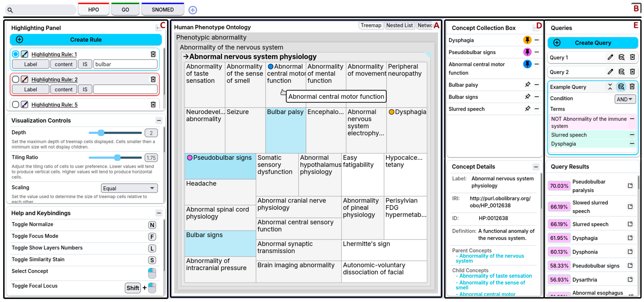Switch to the SNOMED ontology tab
The height and width of the screenshot is (302, 644).
pyautogui.click(x=162, y=10)
